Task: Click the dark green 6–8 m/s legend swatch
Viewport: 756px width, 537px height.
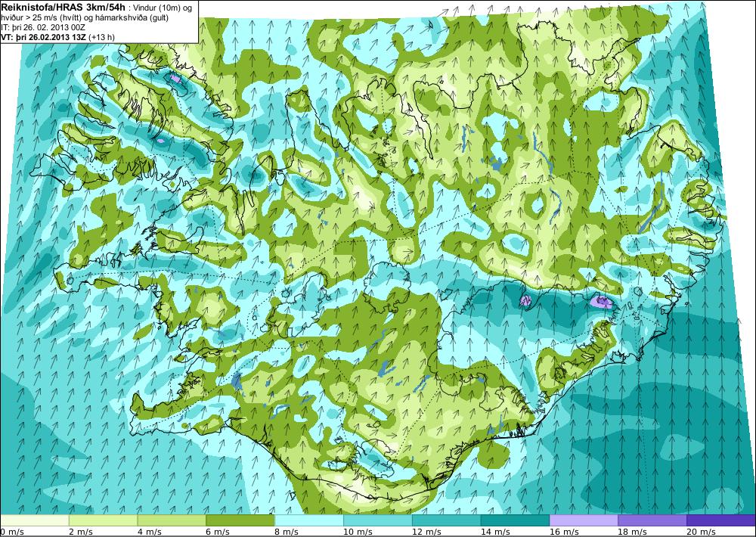Action: coord(240,520)
